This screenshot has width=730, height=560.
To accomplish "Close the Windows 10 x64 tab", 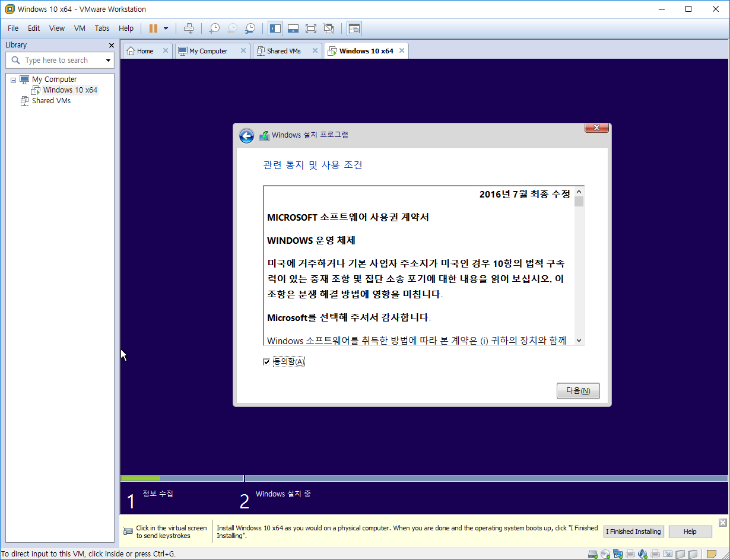I will (402, 51).
